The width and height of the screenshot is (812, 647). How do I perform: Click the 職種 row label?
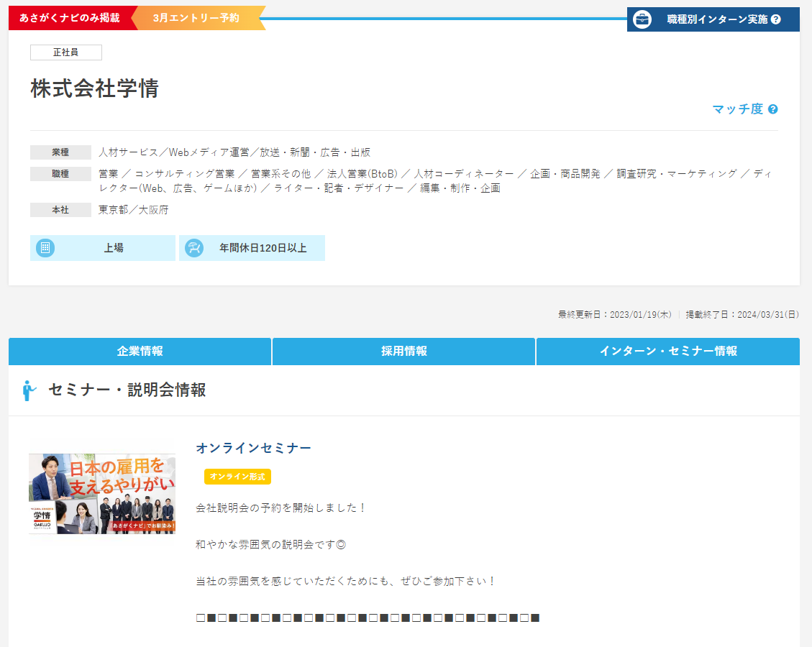click(60, 174)
